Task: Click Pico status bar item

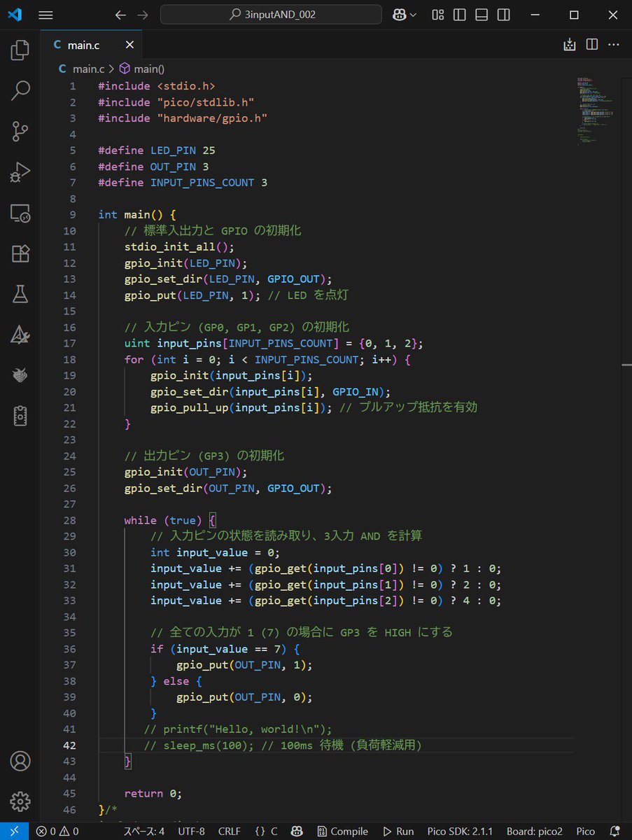Action: point(585,832)
